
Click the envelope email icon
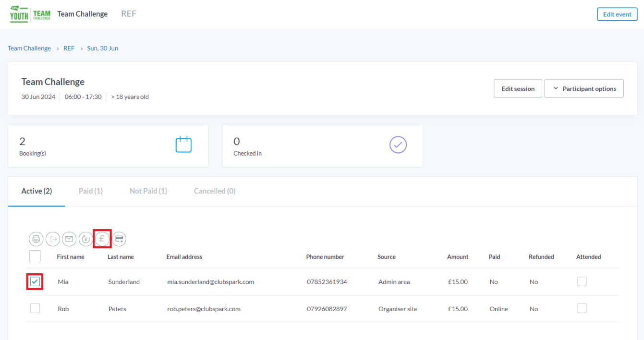pos(69,239)
